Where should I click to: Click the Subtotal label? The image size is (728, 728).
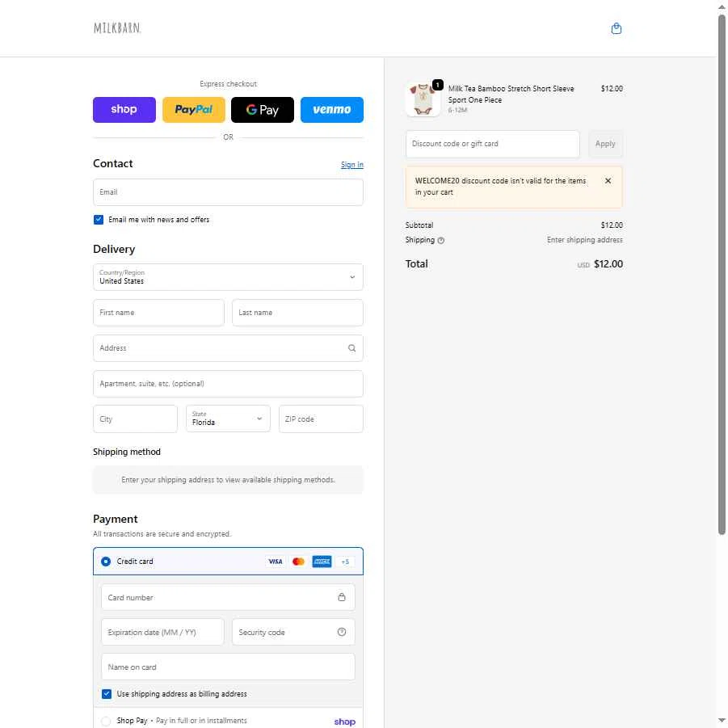coord(419,225)
